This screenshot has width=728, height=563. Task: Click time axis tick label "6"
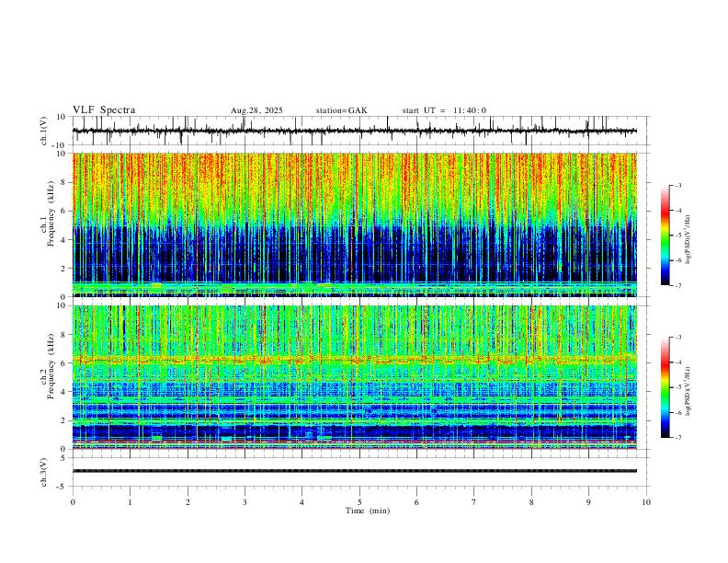click(x=417, y=502)
